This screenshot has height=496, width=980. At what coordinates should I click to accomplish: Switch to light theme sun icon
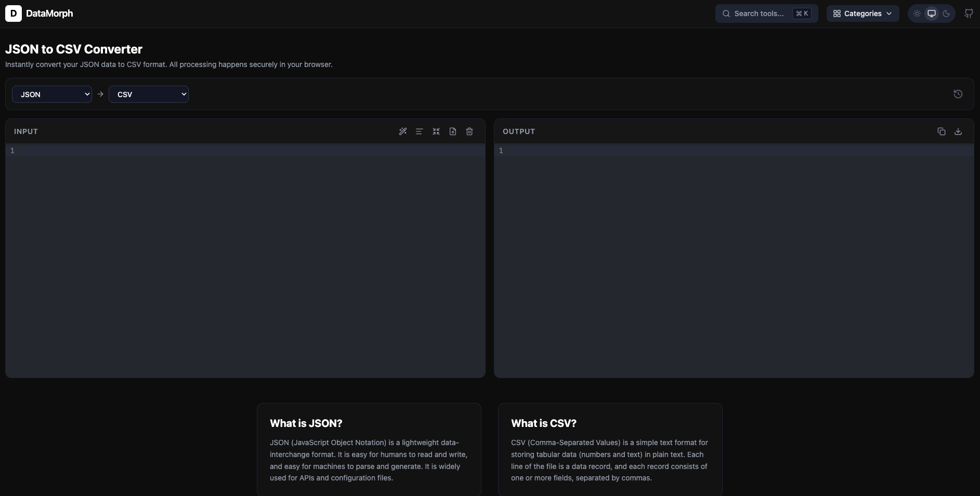click(x=917, y=14)
